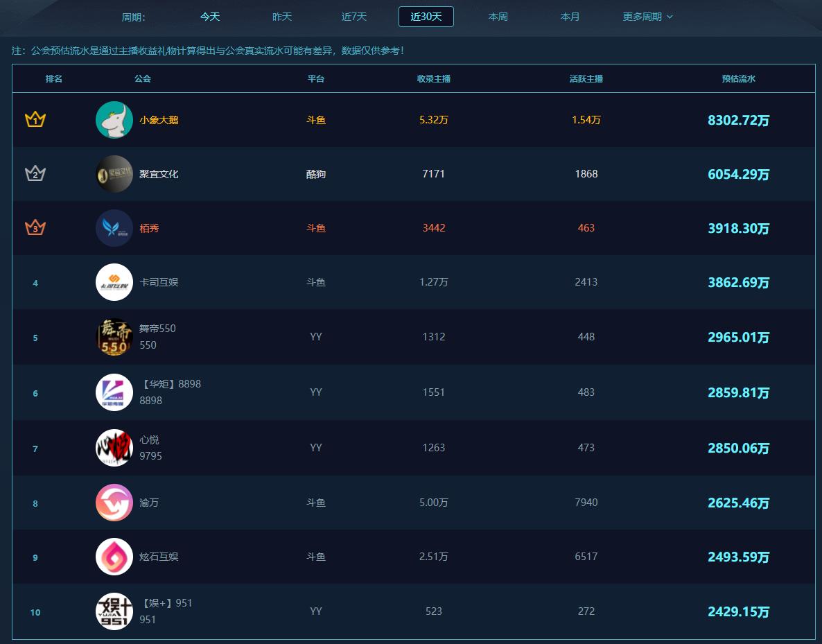Select the 今天 period tab
This screenshot has width=822, height=644.
pyautogui.click(x=210, y=17)
